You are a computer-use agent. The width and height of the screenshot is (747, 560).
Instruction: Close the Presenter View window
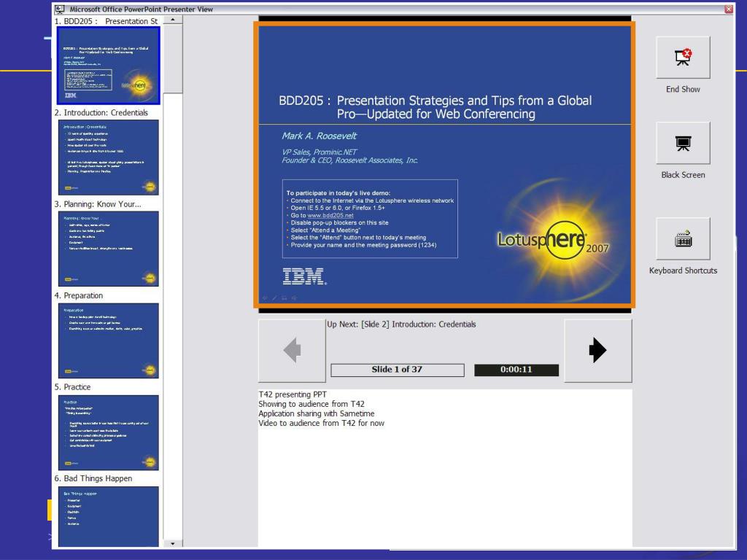click(729, 9)
